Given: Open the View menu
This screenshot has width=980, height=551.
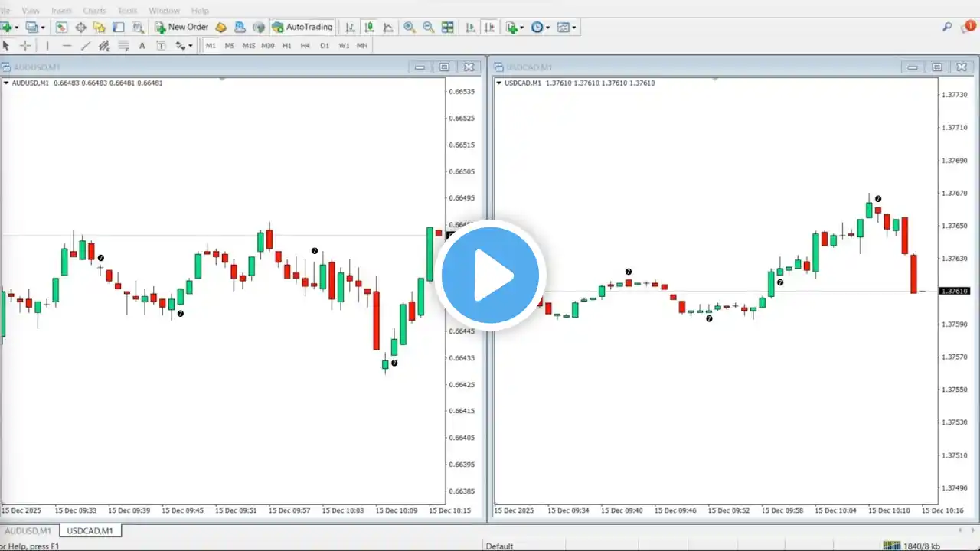Looking at the screenshot, I should pos(31,11).
